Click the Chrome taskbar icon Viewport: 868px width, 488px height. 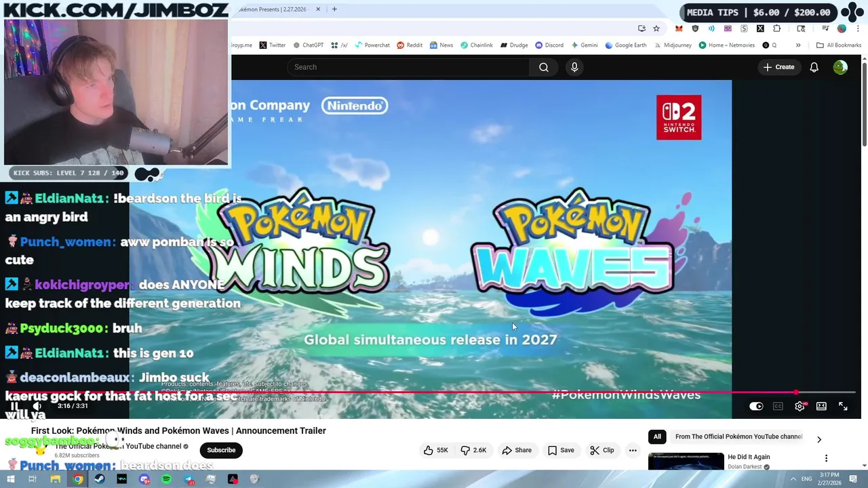click(78, 479)
